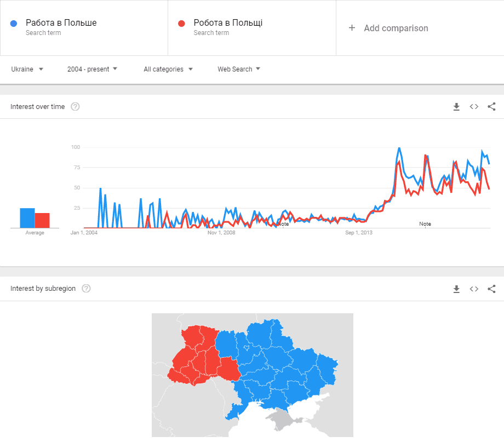Embed the Interest by subregion map
Viewport: 504px width, 448px height.
[x=474, y=289]
